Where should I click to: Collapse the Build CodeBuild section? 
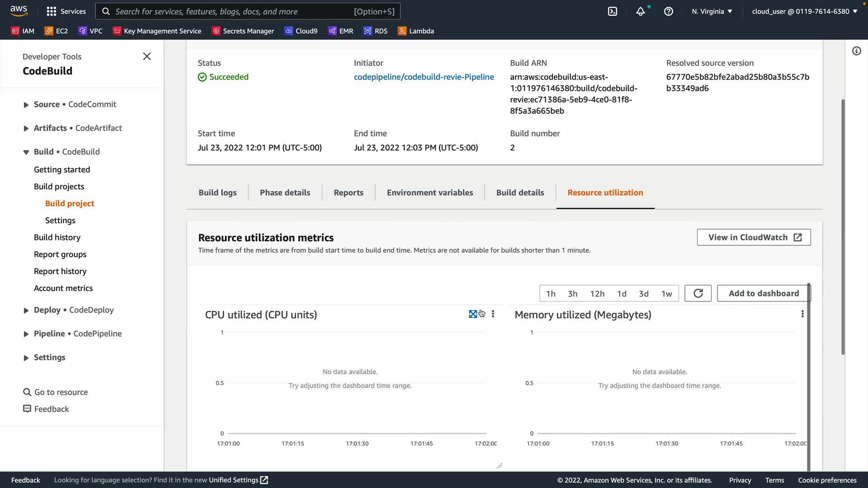coord(26,152)
